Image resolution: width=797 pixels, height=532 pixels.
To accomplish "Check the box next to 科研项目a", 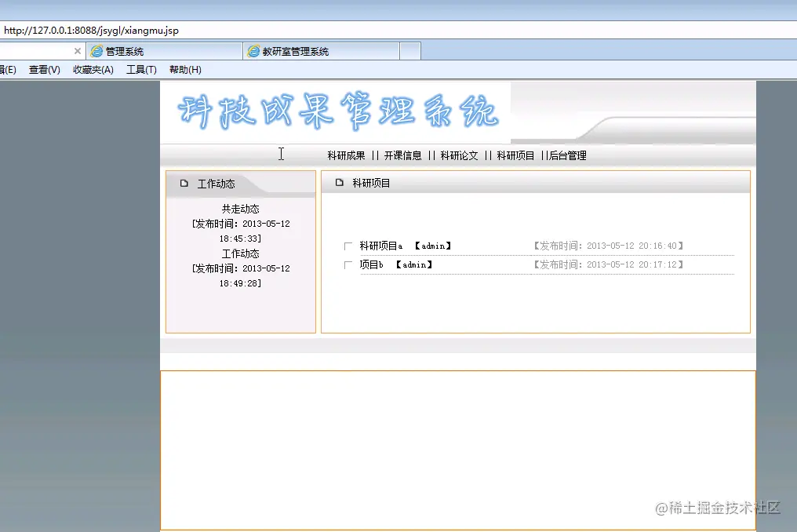I will 348,245.
